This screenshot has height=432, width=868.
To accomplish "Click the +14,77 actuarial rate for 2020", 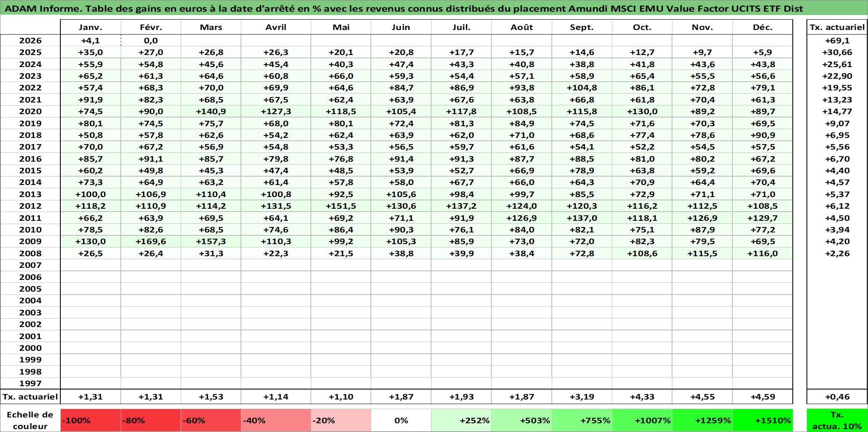I will [x=837, y=111].
